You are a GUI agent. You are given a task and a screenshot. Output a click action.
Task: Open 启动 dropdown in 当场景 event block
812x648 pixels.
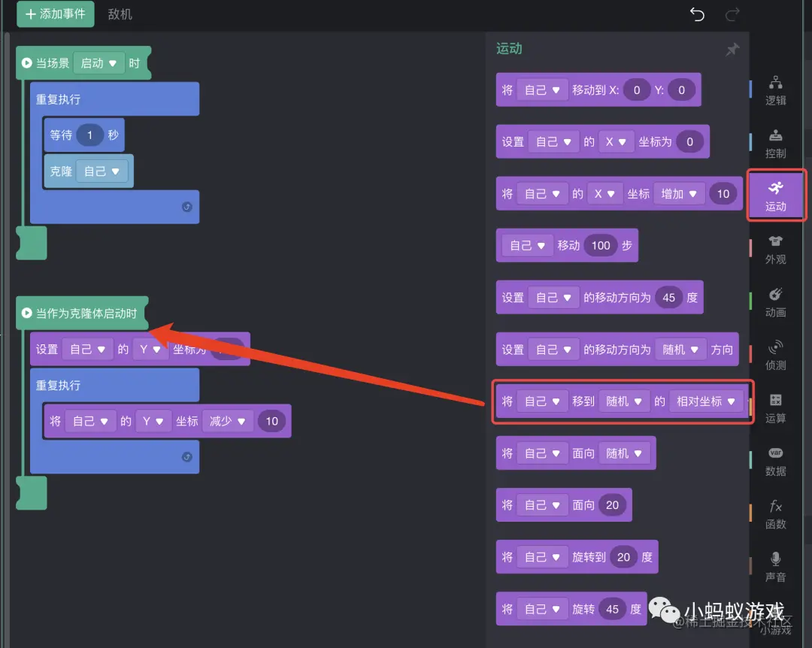99,63
